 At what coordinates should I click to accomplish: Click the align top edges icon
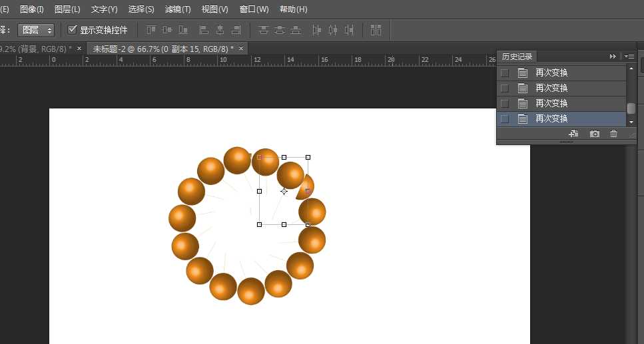click(151, 30)
